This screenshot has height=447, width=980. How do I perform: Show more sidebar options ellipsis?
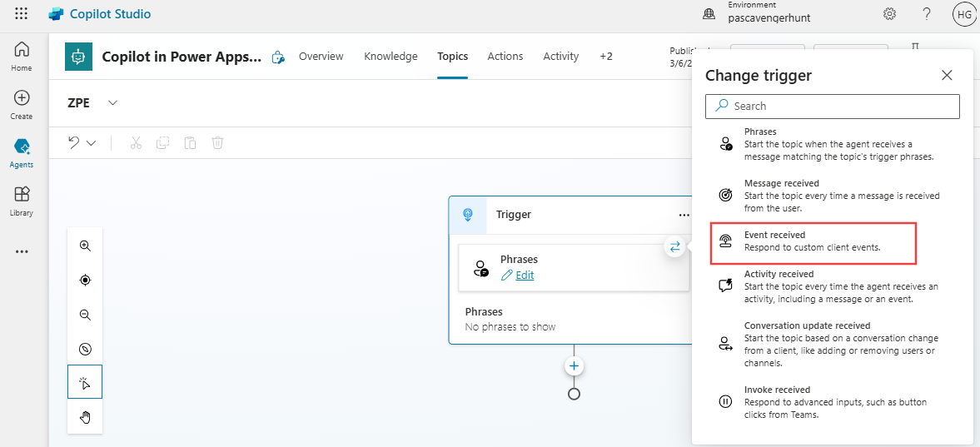[x=22, y=251]
